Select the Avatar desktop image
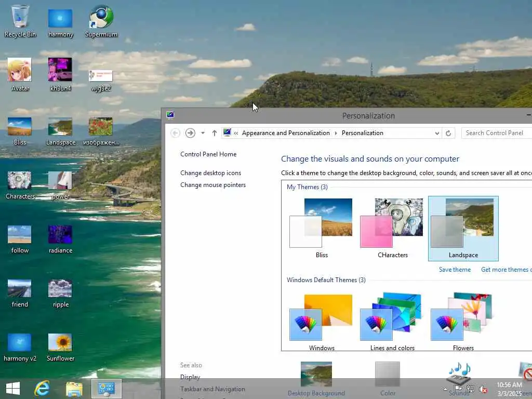532x399 pixels. (x=20, y=75)
